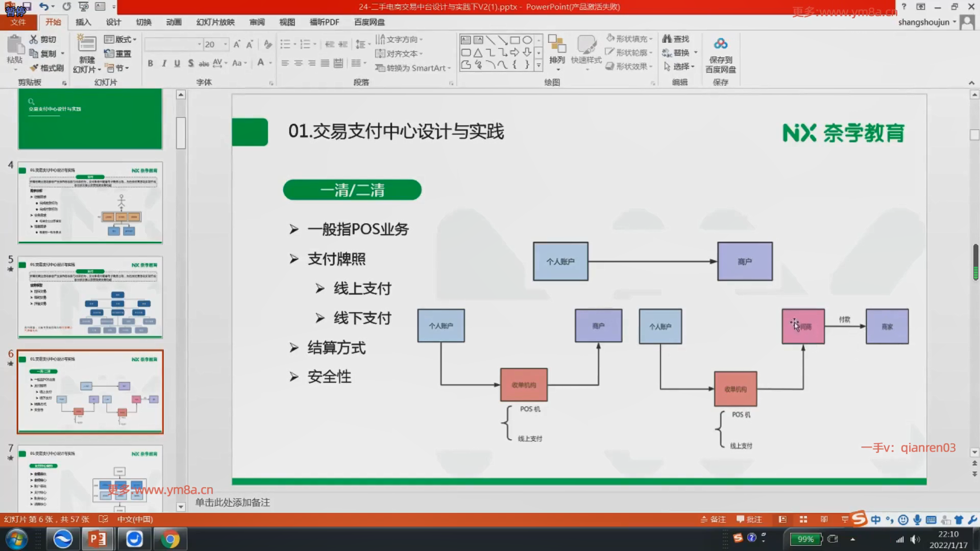Click the Arrange shapes icon
Viewport: 980px width, 551px height.
[x=557, y=45]
